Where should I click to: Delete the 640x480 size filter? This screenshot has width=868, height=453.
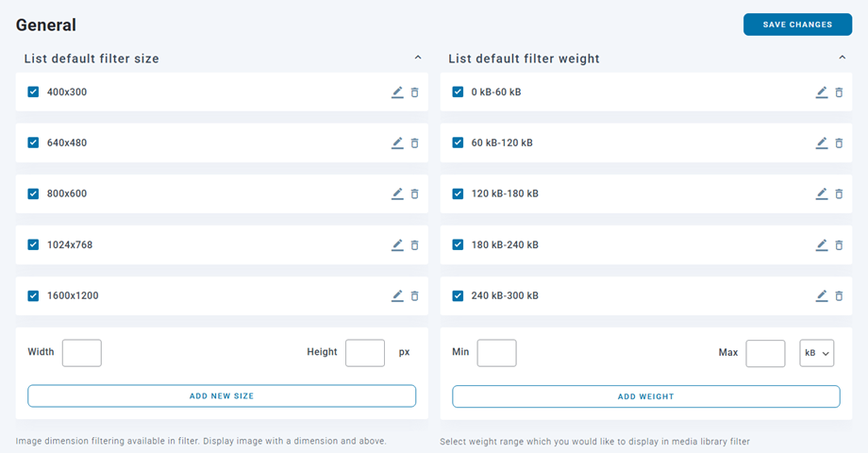(x=415, y=143)
